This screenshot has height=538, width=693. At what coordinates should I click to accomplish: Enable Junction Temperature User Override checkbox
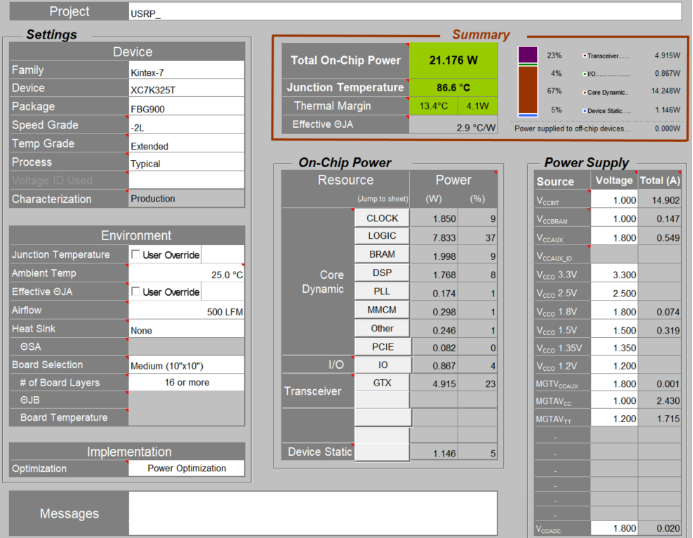click(x=136, y=255)
